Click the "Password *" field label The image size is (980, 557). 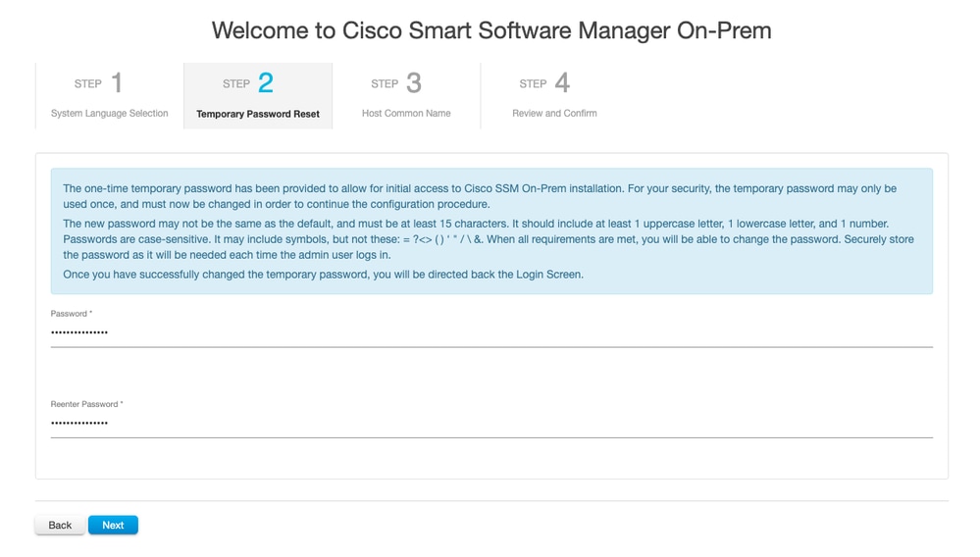(x=72, y=314)
